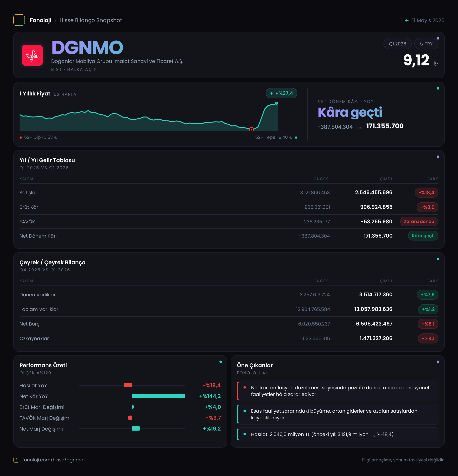Click the Satışlar current value 2.546.455.696
458x476 pixels.
point(373,192)
